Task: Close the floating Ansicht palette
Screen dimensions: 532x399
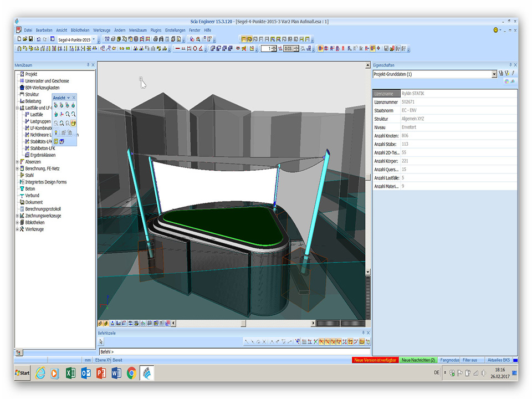Action: pyautogui.click(x=74, y=98)
